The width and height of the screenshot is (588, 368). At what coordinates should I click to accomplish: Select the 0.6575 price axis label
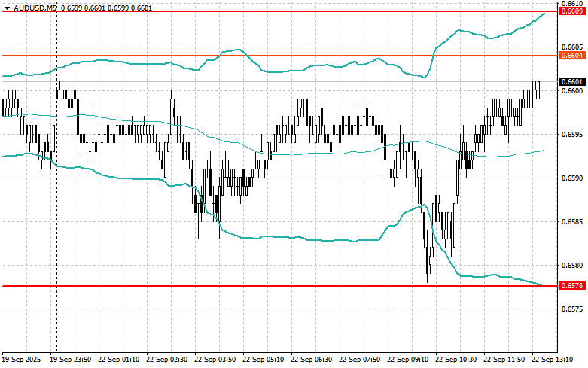pyautogui.click(x=572, y=309)
